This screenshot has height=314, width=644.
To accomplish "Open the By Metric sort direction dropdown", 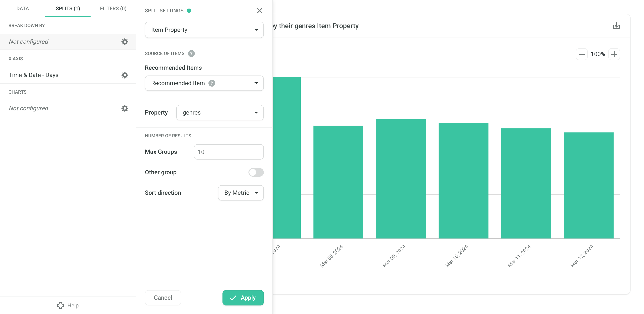I will tap(241, 193).
